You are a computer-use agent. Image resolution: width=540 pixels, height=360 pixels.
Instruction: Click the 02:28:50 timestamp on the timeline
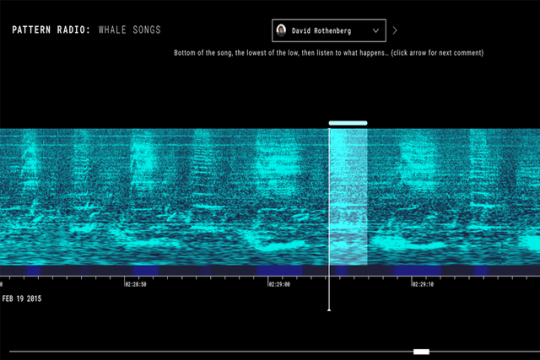136,285
